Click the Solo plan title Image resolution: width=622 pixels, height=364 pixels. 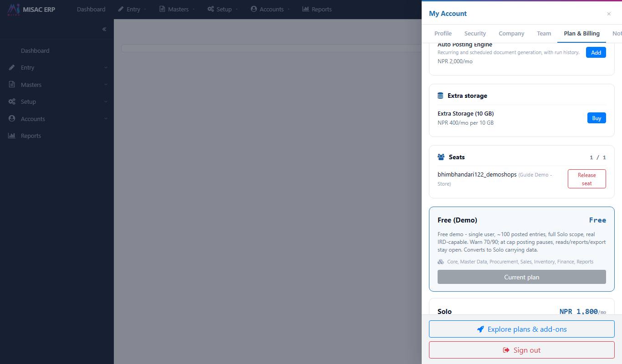444,311
